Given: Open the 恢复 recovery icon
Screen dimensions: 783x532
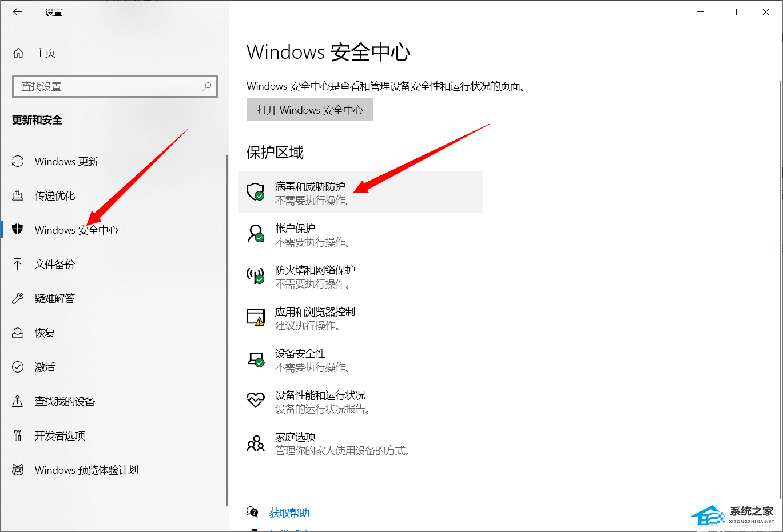Looking at the screenshot, I should (x=18, y=333).
